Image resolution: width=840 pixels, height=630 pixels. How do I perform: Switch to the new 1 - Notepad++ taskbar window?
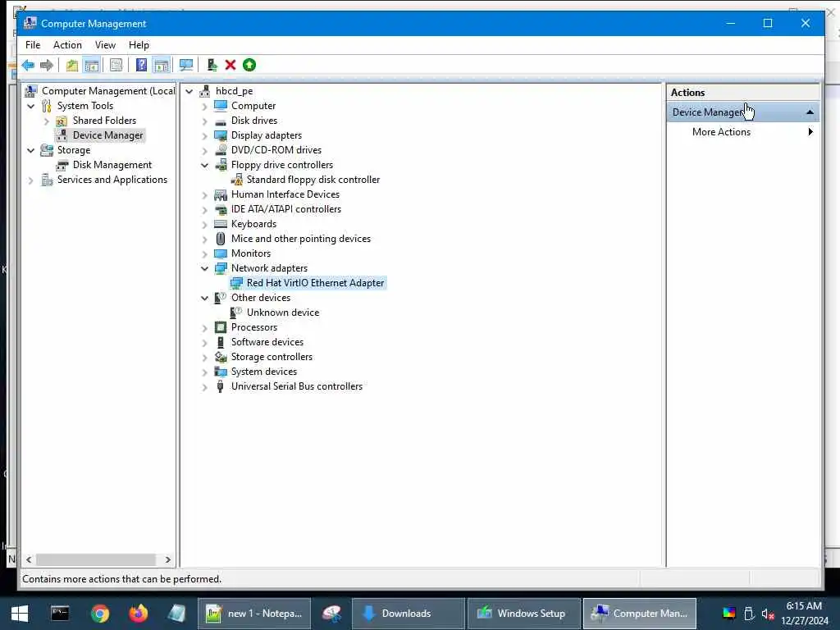point(254,614)
